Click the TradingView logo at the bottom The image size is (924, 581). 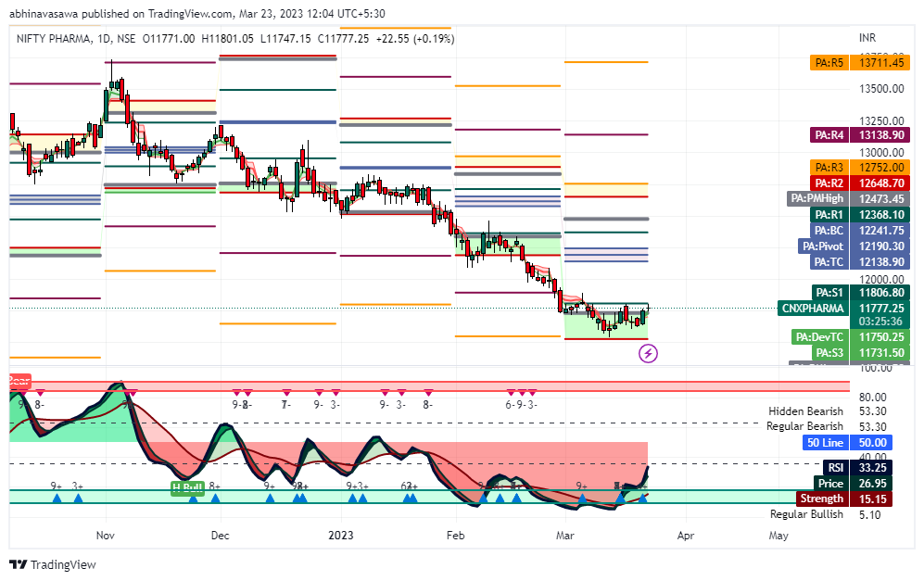click(x=53, y=564)
